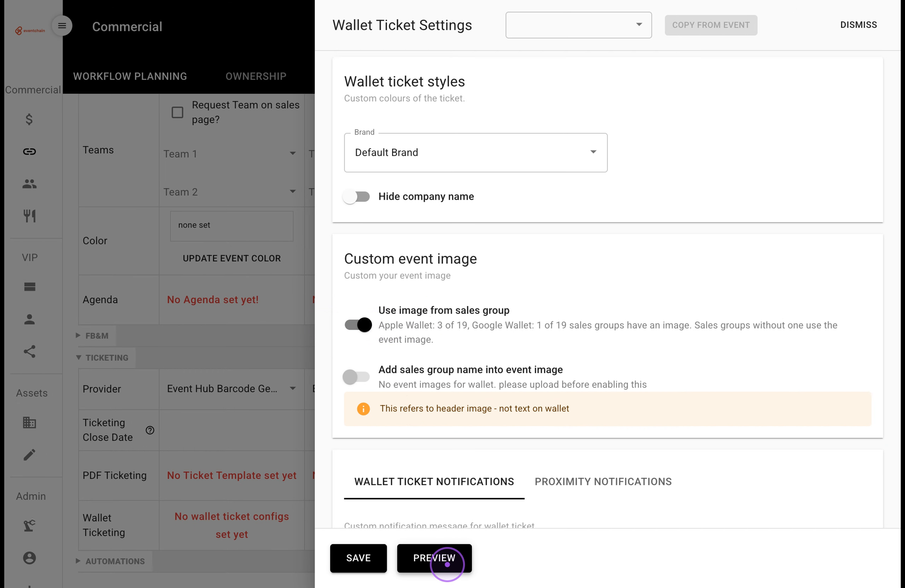Screen dimensions: 905x588
Task: Click UPDATE EVENT COLOR button
Action: pos(232,258)
